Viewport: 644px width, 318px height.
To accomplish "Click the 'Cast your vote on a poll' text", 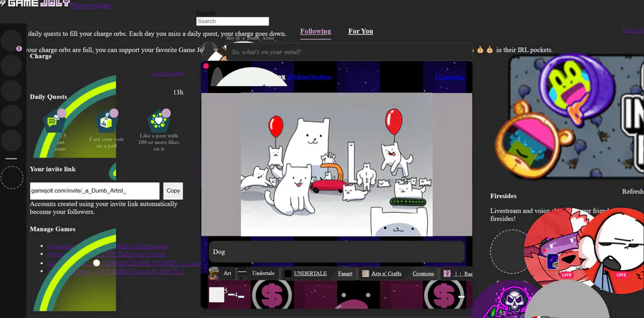I will pyautogui.click(x=107, y=143).
